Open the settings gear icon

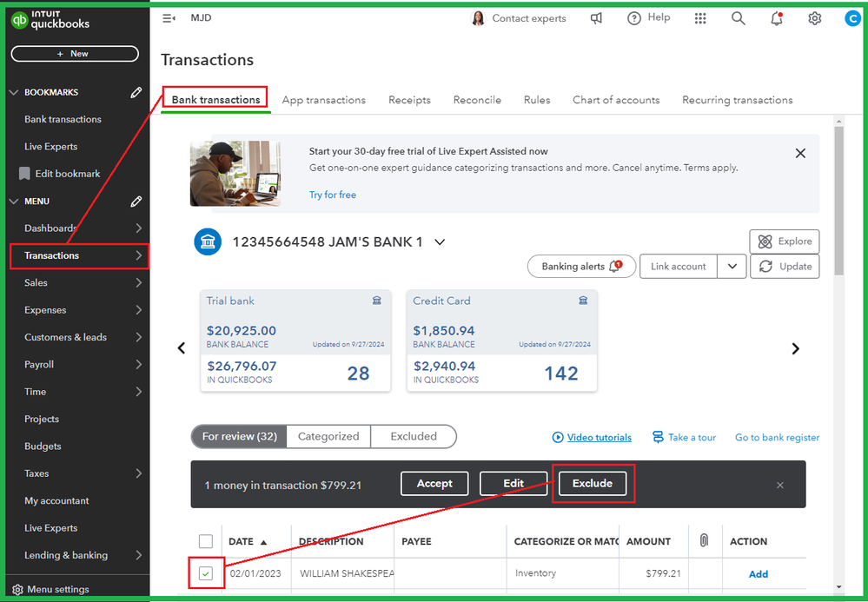coord(814,18)
